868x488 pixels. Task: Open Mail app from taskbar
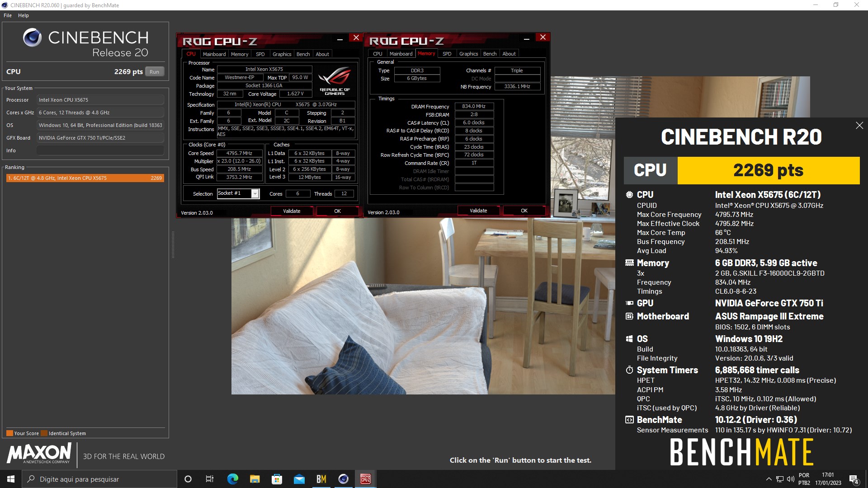point(299,479)
